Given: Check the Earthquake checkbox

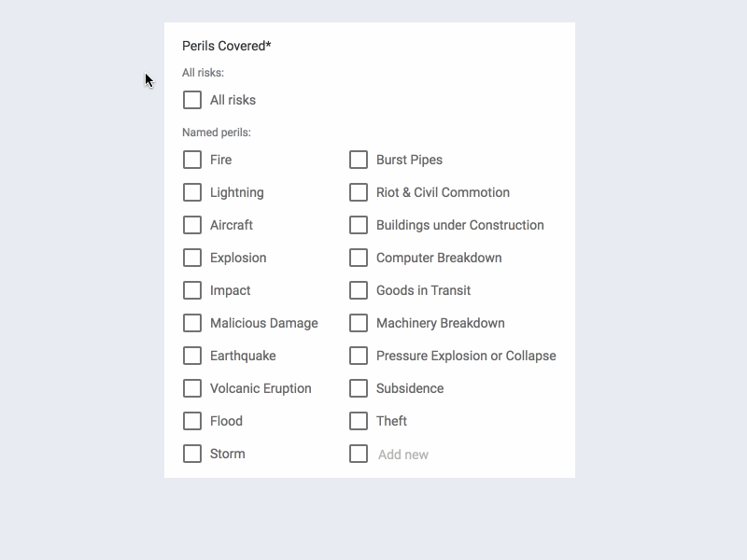Looking at the screenshot, I should 192,356.
